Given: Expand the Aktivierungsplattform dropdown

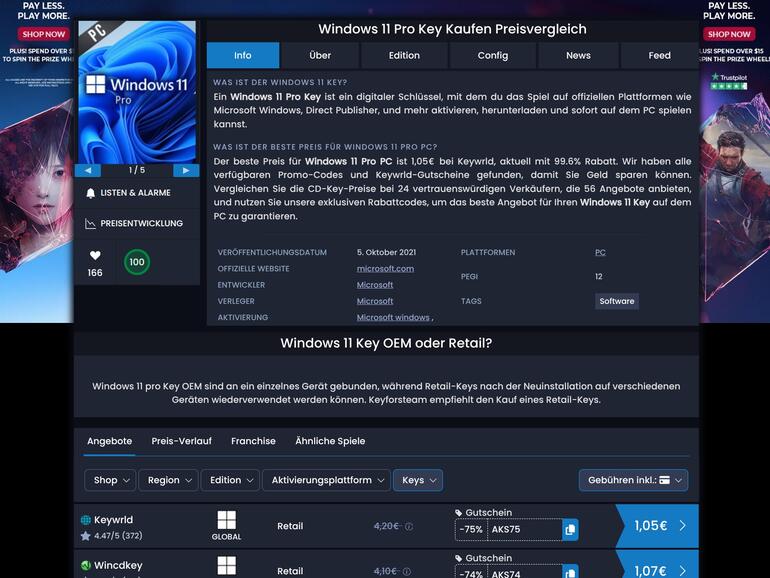Looking at the screenshot, I should [327, 480].
